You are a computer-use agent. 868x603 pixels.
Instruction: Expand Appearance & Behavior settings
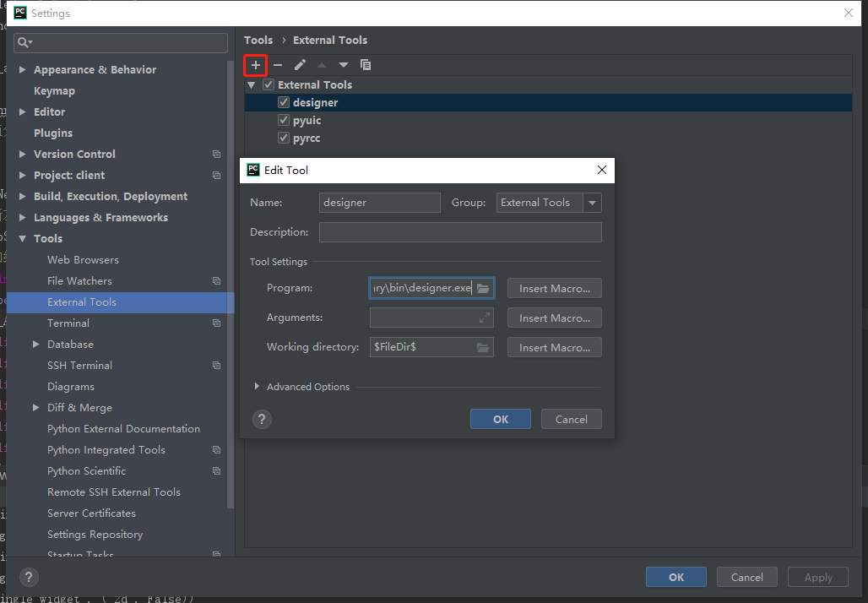click(22, 70)
